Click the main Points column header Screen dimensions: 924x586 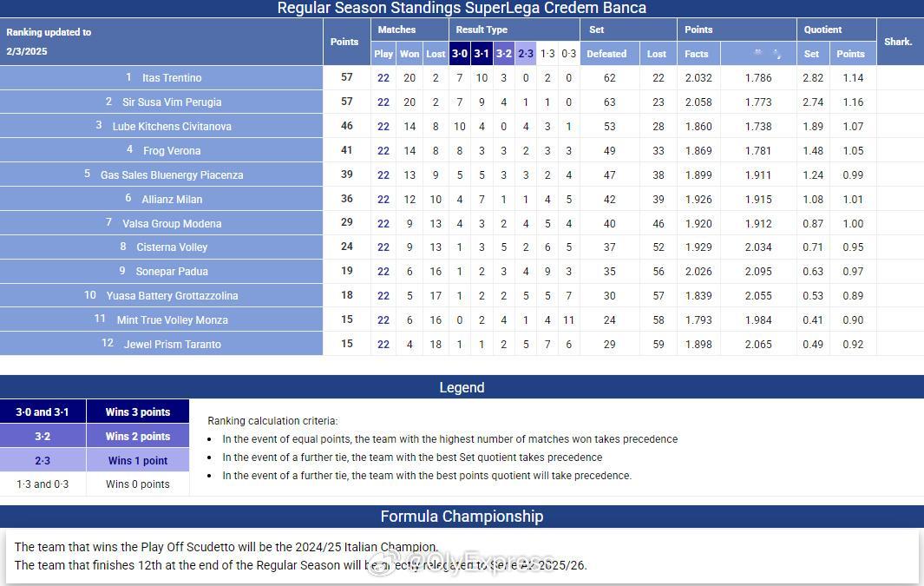(344, 42)
